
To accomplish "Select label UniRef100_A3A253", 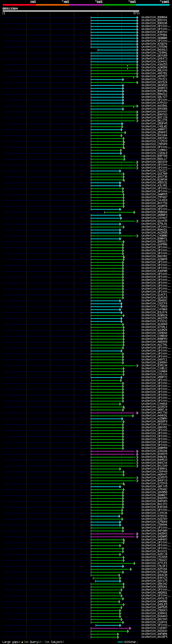I will coord(154,65).
